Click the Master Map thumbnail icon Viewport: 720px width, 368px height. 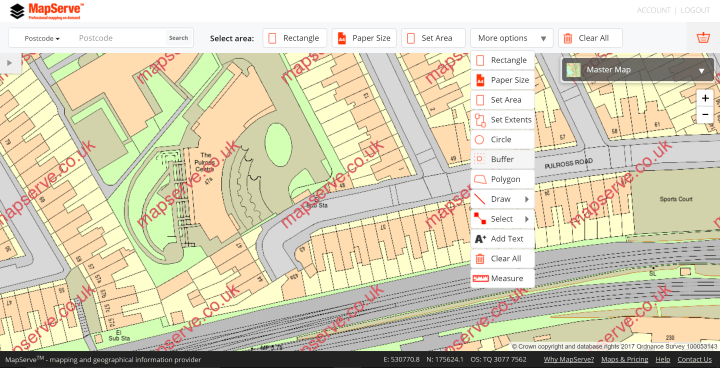click(x=573, y=70)
